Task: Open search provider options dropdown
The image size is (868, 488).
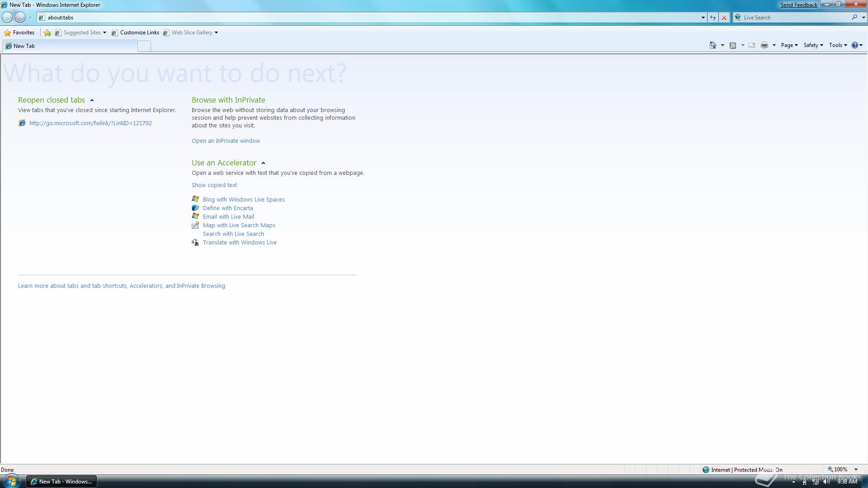Action: pos(863,18)
